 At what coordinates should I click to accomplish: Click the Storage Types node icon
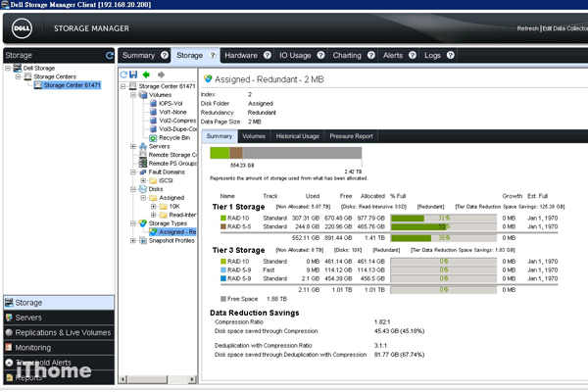coord(143,223)
